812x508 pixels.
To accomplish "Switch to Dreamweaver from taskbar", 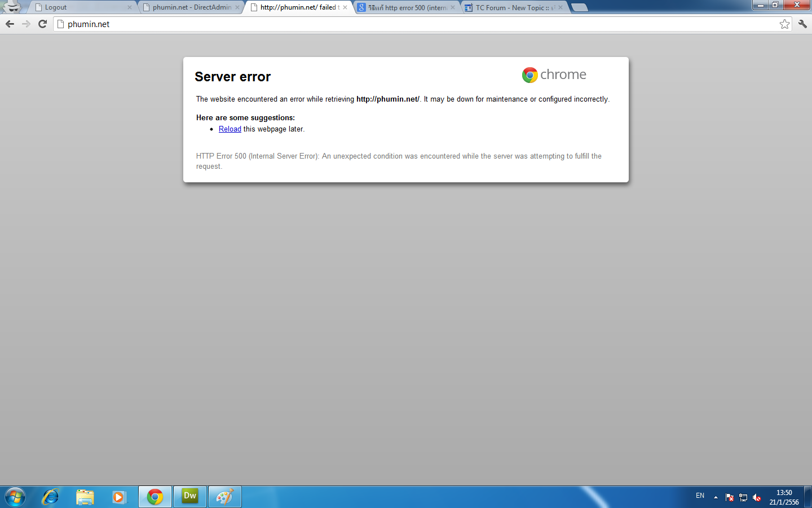I will [x=190, y=497].
